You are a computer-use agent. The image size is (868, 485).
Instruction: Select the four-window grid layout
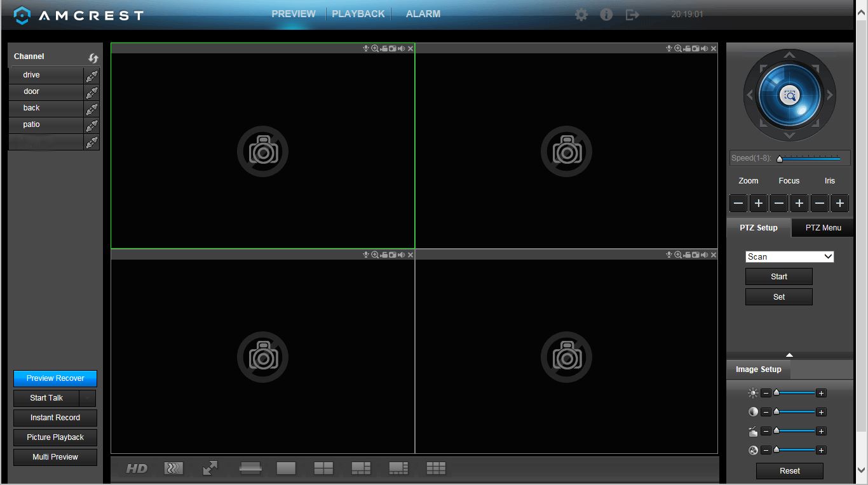click(x=323, y=468)
